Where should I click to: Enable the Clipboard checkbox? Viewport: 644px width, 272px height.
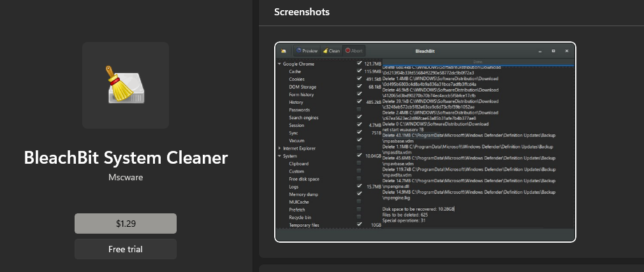360,163
